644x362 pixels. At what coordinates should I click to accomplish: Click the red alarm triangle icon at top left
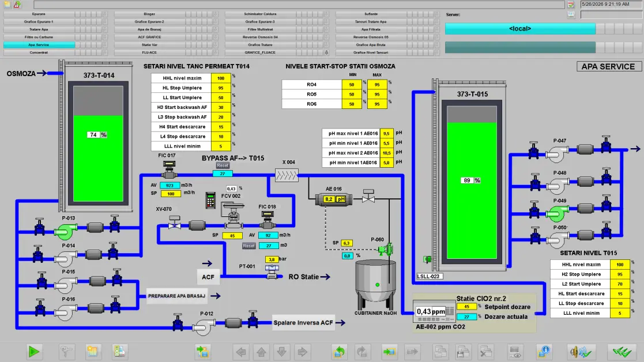coord(17,5)
